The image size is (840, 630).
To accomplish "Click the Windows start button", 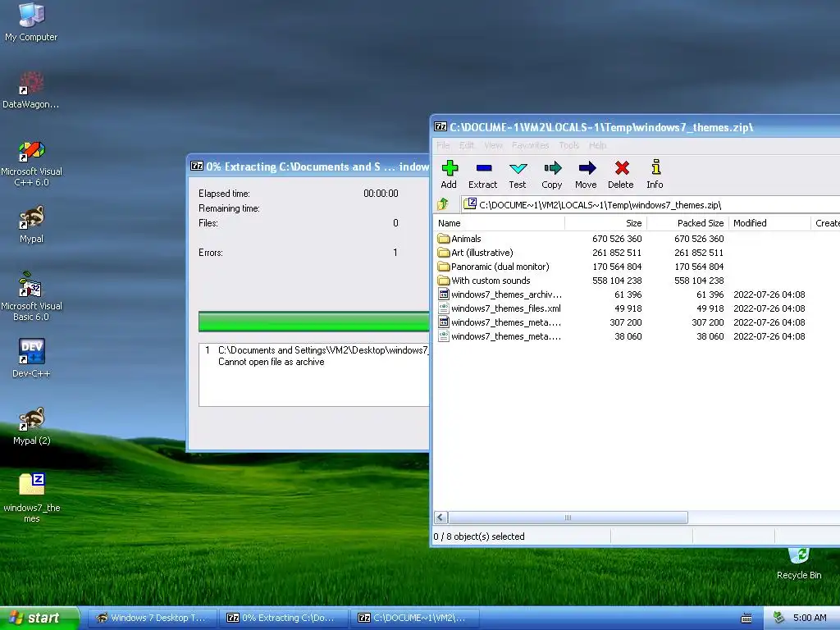I will pyautogui.click(x=39, y=618).
